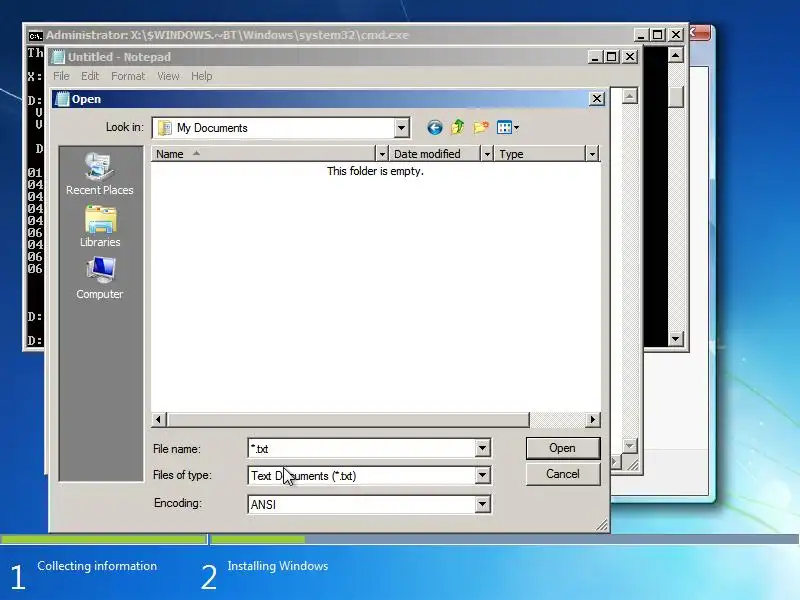
Task: Minimize the cmd.exe window
Action: pos(641,35)
